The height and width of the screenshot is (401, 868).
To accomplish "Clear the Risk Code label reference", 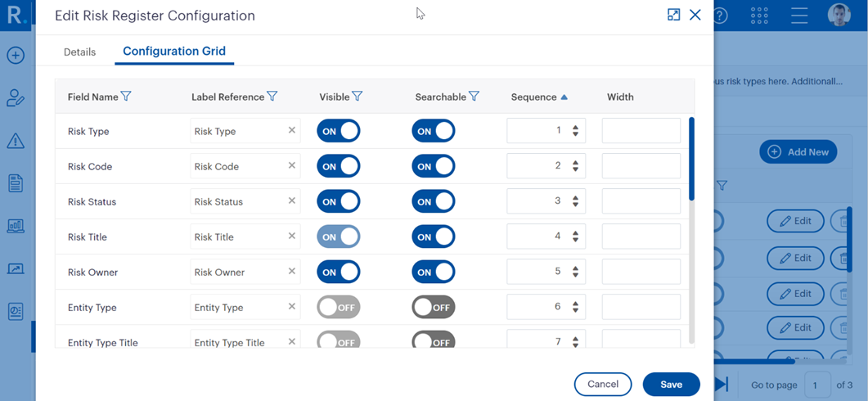I will (x=292, y=165).
